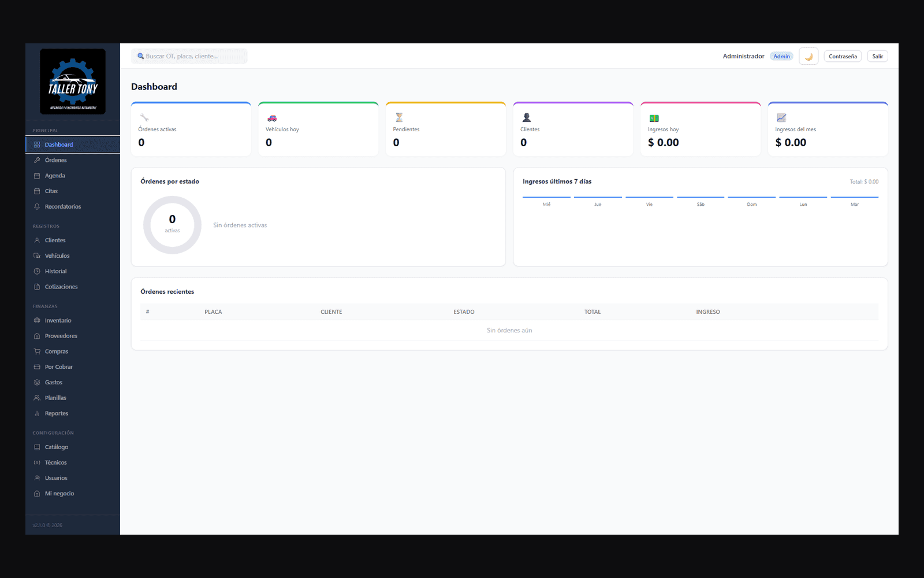Click the document icon beside Cotizaciones
The image size is (924, 578).
coord(37,287)
